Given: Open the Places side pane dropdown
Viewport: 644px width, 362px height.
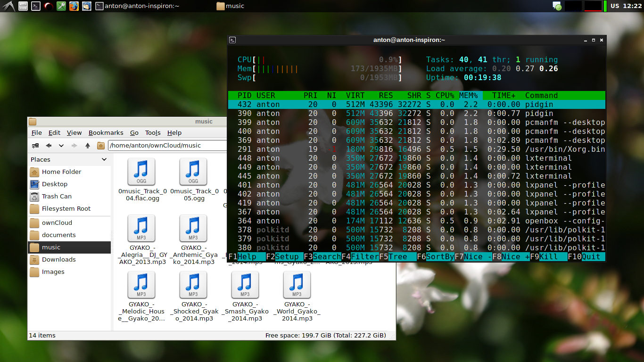Looking at the screenshot, I should (x=104, y=159).
